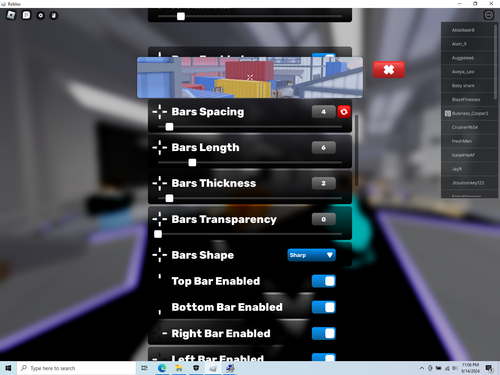Open the notification center icon
Image resolution: width=500 pixels, height=375 pixels.
[x=489, y=368]
